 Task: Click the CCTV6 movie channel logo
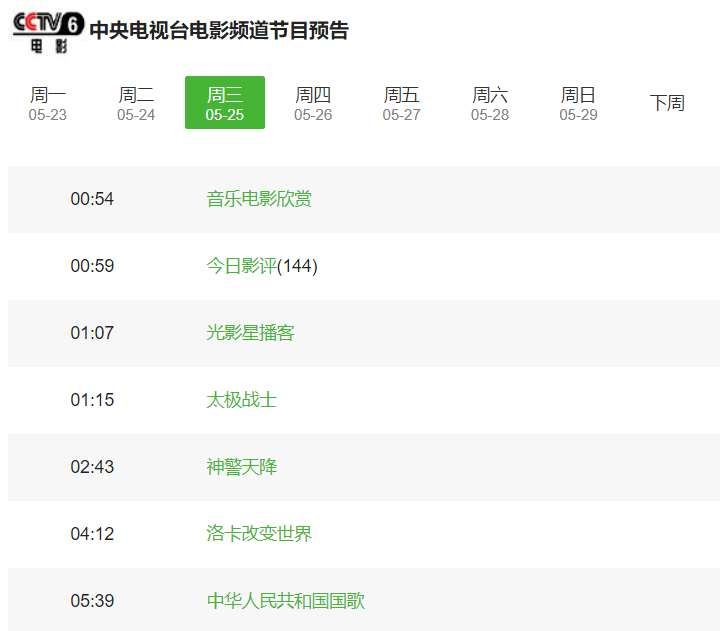[x=48, y=30]
